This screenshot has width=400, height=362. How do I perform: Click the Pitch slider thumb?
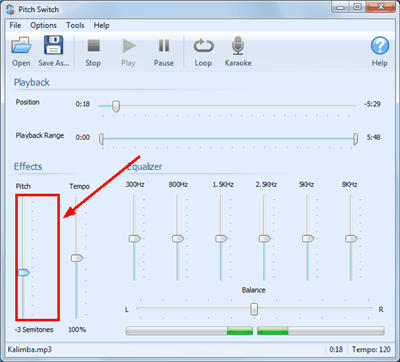click(24, 273)
